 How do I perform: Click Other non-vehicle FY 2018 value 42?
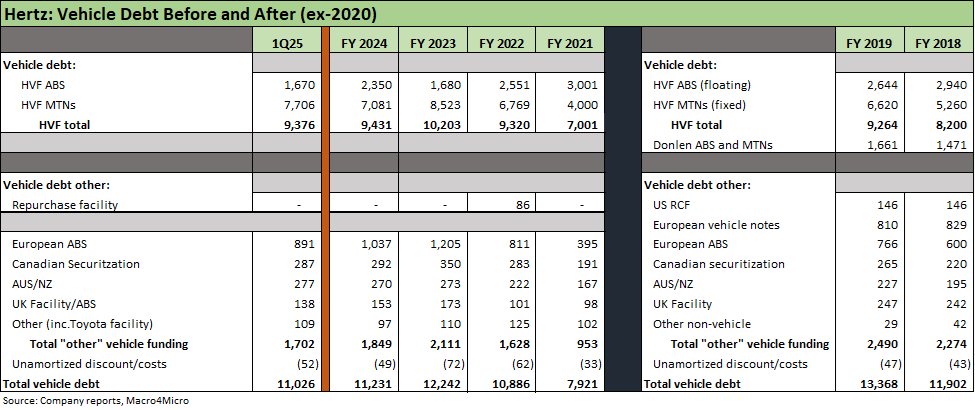click(959, 324)
